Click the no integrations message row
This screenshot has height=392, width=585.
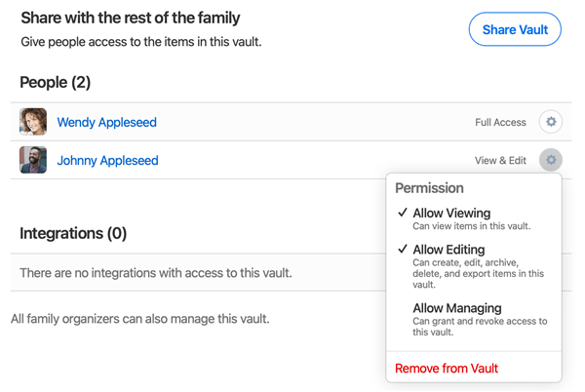coord(156,273)
